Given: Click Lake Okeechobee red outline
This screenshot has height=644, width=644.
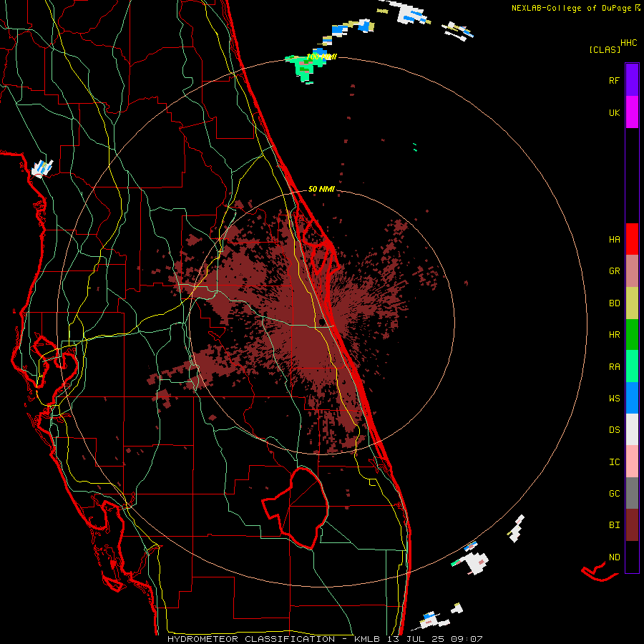Looking at the screenshot, I should [x=296, y=507].
